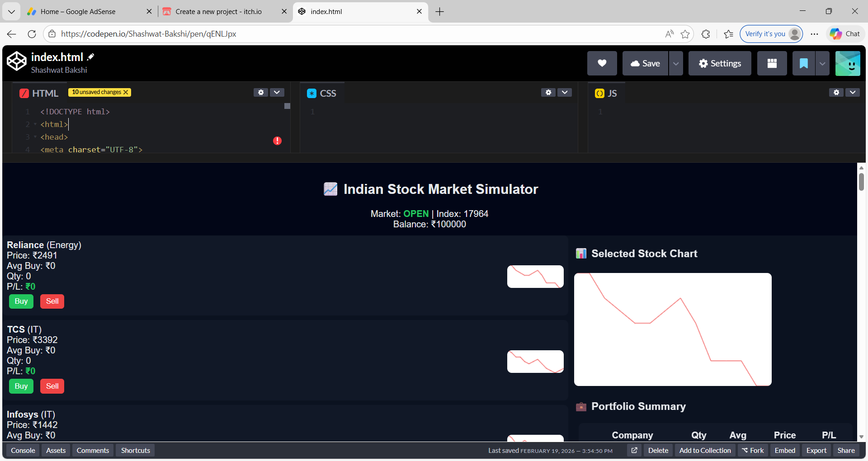Go back in browser
868x461 pixels.
(12, 34)
